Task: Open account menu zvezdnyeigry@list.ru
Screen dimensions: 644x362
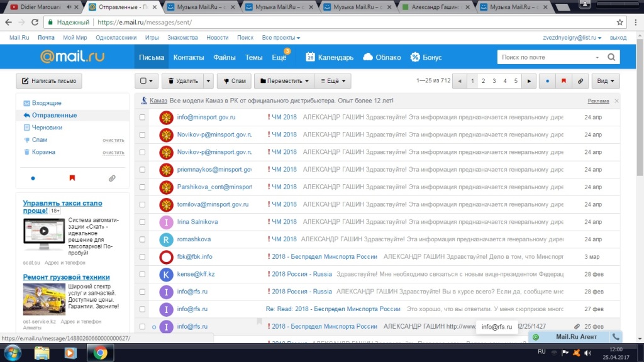Action: [x=572, y=37]
